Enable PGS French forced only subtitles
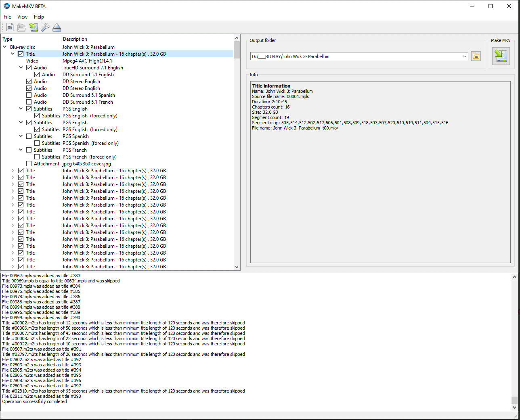Viewport: 520px width, 420px height. tap(37, 157)
